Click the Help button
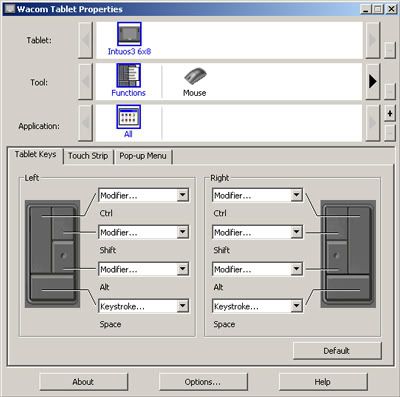This screenshot has width=400, height=397. 323,382
